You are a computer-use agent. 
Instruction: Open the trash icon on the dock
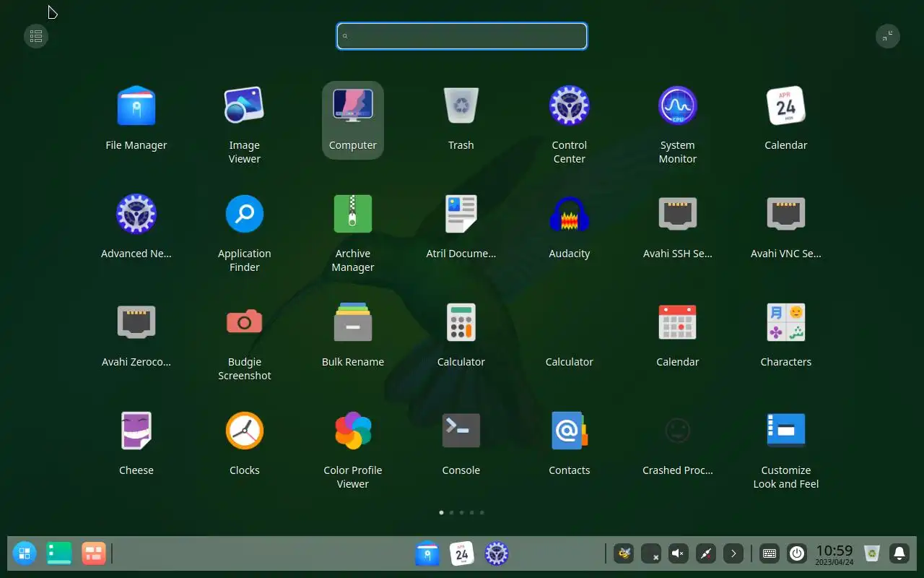[872, 554]
